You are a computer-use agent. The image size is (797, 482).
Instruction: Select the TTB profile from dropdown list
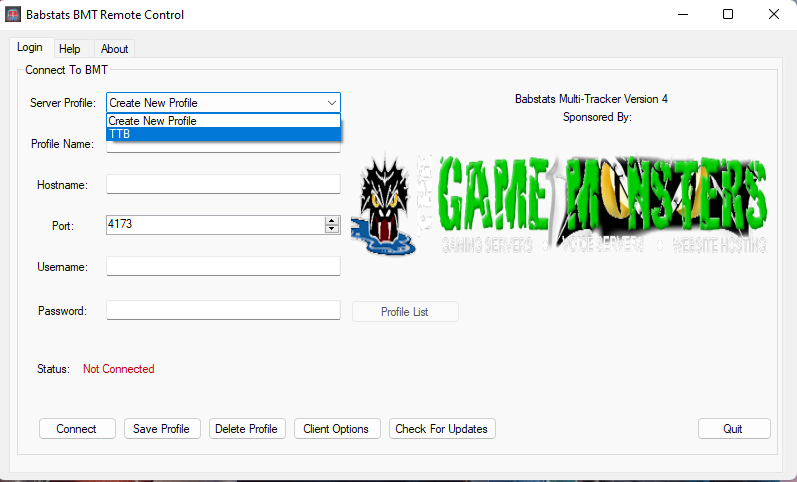click(x=223, y=134)
